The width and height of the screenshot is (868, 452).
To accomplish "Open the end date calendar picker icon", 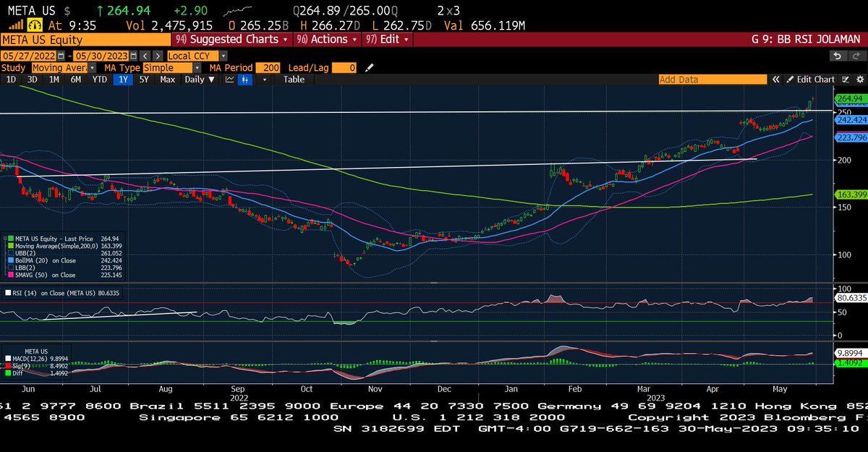I will coord(133,56).
